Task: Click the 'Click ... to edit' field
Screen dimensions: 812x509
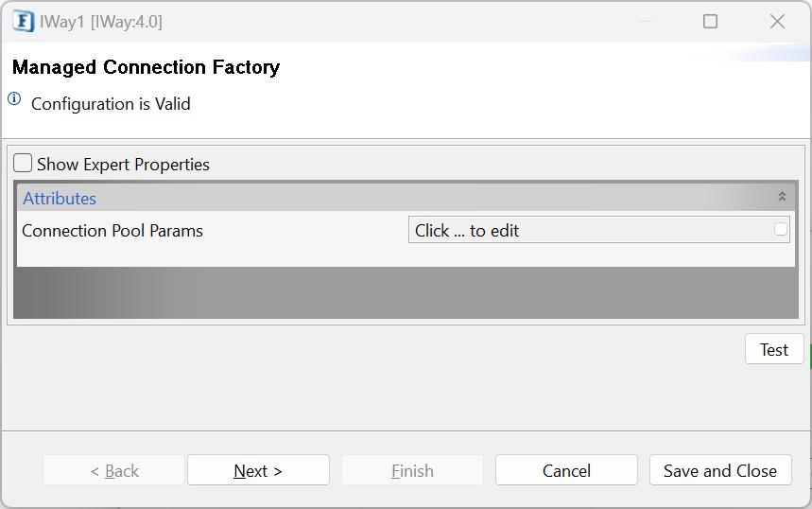Action: click(599, 230)
